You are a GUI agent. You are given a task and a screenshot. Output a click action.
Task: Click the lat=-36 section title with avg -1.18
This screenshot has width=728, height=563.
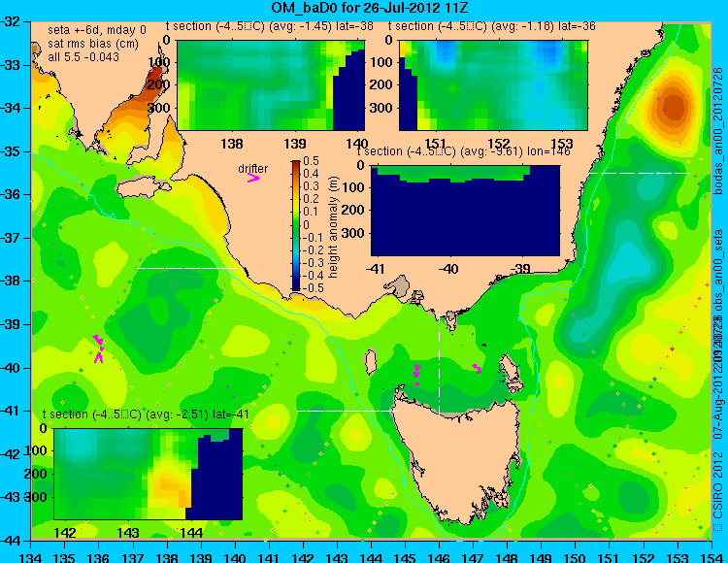tap(492, 26)
